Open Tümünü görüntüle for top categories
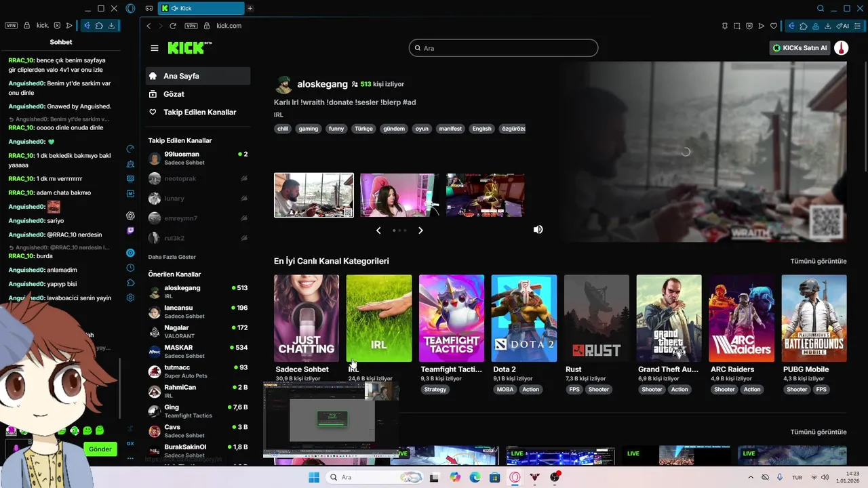Screen dimensions: 868x488 pyautogui.click(x=818, y=261)
